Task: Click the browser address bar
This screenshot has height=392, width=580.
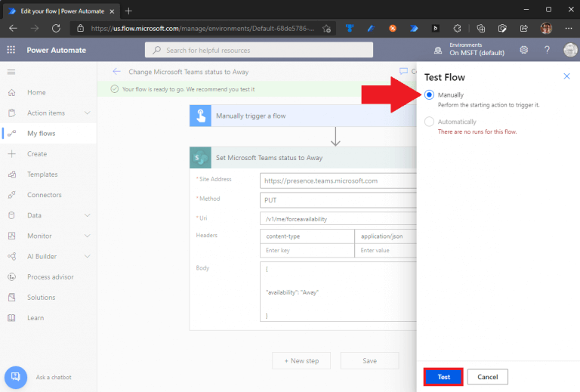Action: (x=202, y=29)
